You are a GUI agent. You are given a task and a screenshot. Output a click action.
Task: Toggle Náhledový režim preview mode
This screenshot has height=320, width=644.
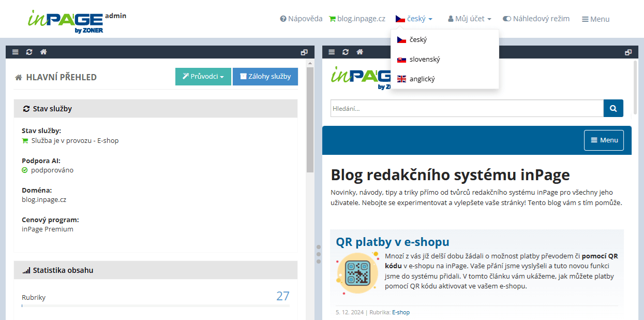tap(536, 19)
